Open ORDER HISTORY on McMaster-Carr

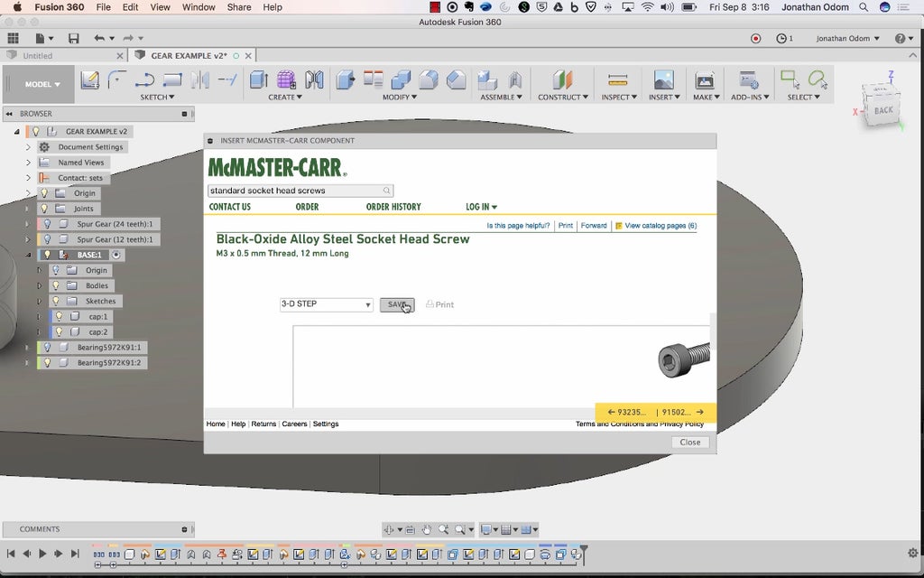click(x=393, y=207)
